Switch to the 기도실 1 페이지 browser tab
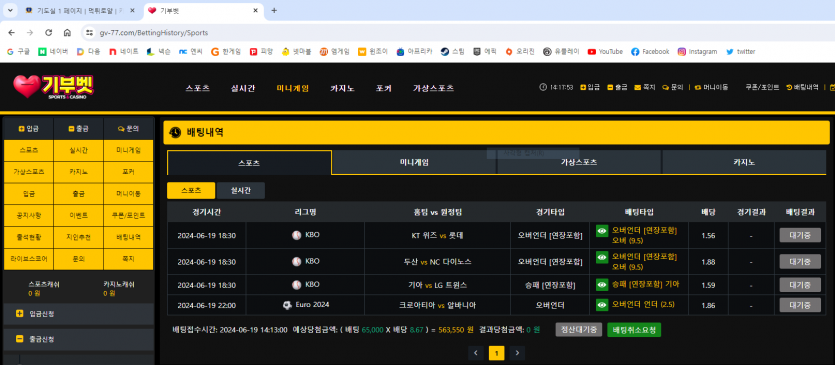 [80, 11]
